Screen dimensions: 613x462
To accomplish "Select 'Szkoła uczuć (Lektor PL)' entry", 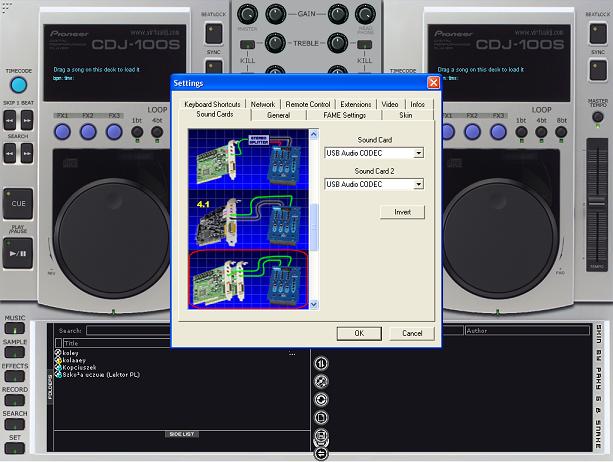I will pos(101,374).
